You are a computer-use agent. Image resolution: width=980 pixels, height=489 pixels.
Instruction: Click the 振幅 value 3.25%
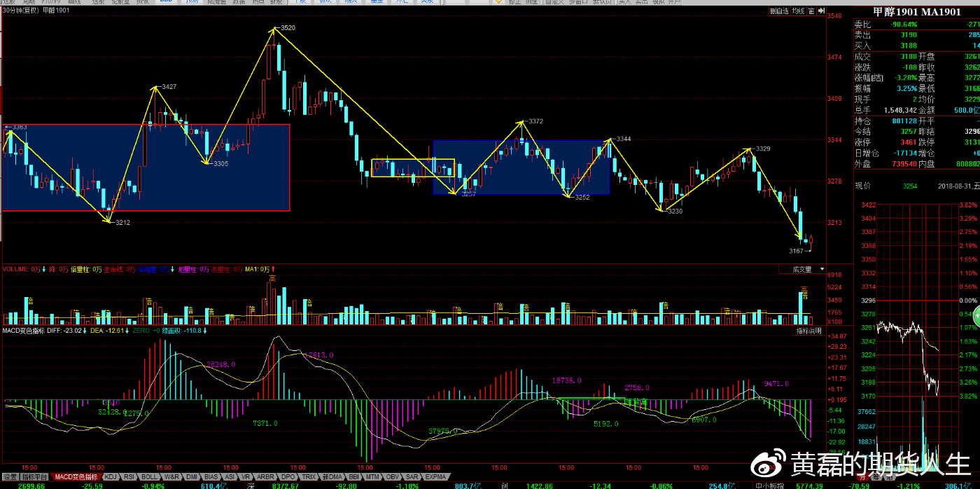[x=907, y=88]
